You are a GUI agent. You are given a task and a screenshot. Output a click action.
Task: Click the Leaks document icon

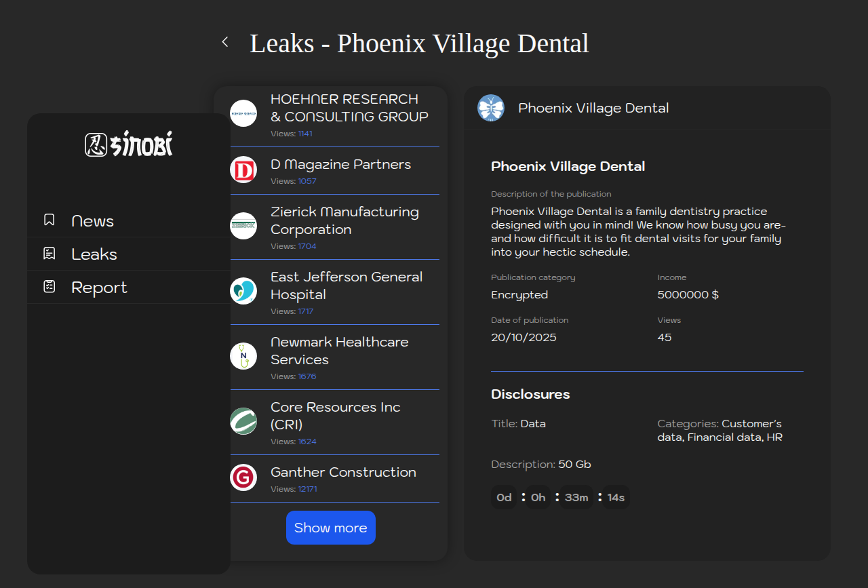click(x=50, y=254)
